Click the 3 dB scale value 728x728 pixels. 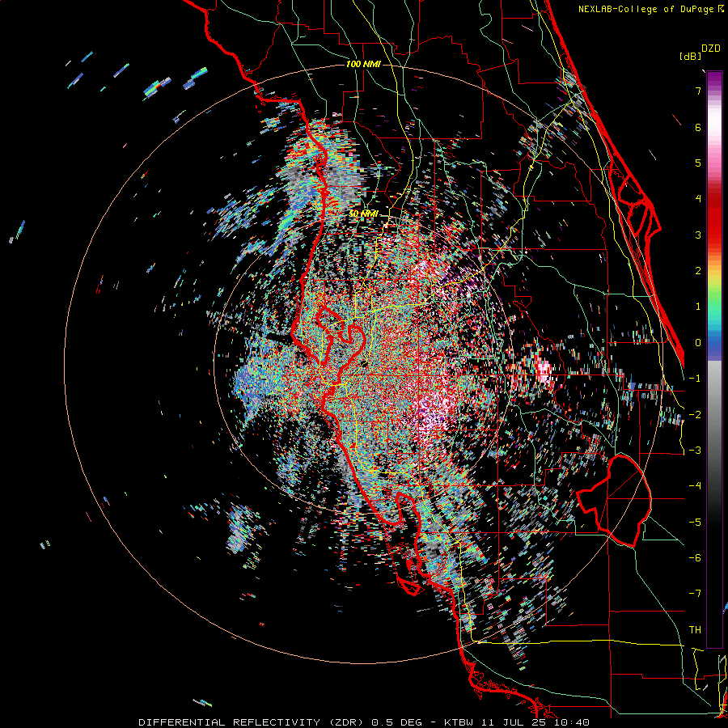(x=698, y=235)
